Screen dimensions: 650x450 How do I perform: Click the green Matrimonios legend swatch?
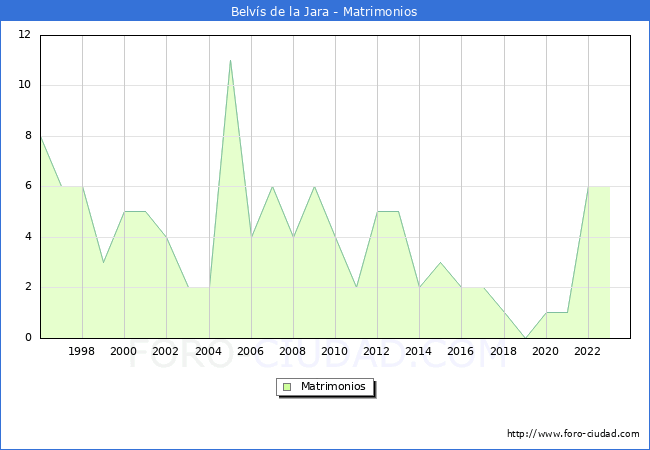pyautogui.click(x=287, y=387)
